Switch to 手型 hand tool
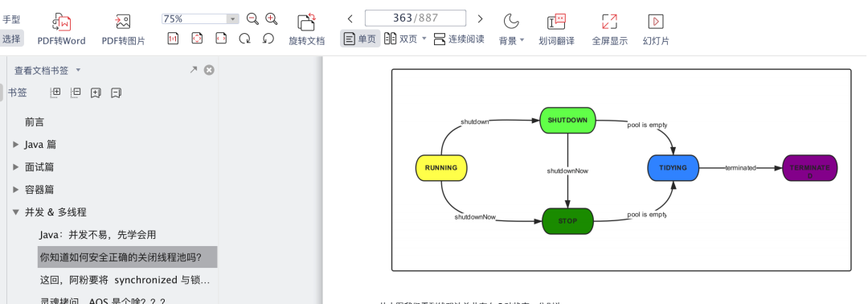This screenshot has width=868, height=304. (11, 19)
